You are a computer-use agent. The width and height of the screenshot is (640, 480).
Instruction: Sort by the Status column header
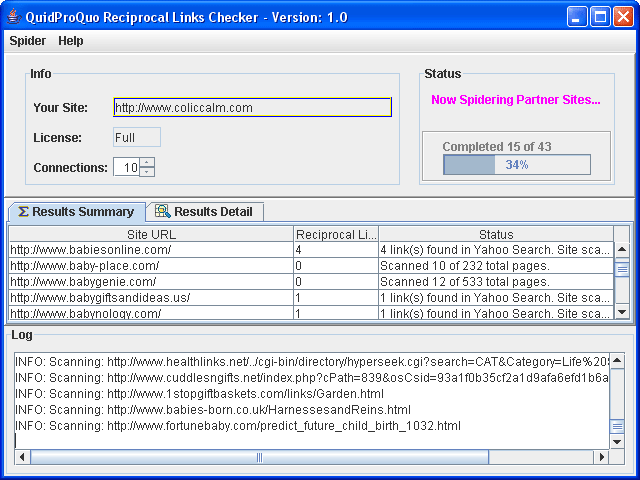pyautogui.click(x=495, y=234)
